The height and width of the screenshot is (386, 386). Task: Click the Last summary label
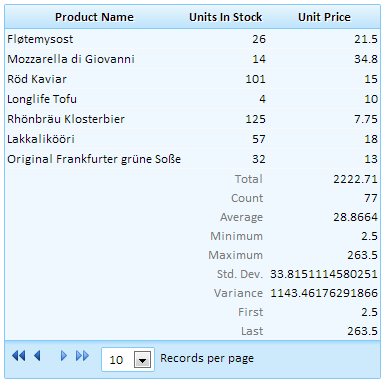[x=252, y=331]
